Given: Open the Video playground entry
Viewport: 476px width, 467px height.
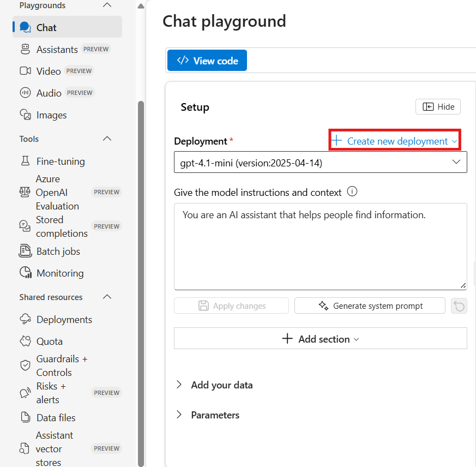Looking at the screenshot, I should (49, 71).
